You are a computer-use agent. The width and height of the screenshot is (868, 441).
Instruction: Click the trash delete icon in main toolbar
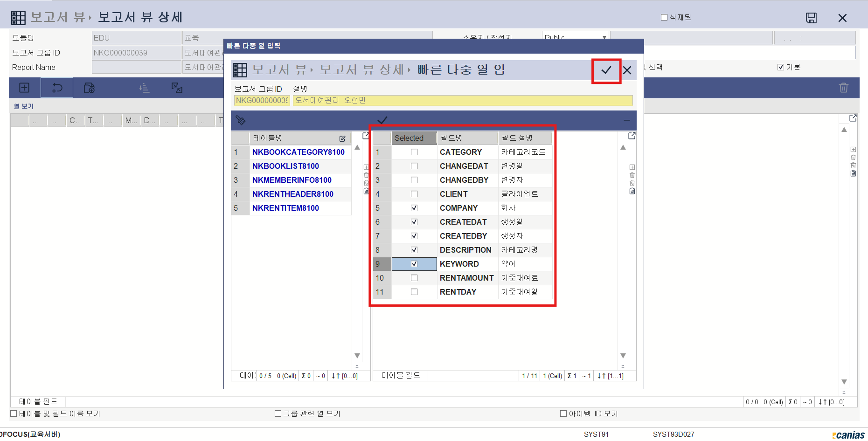click(843, 88)
